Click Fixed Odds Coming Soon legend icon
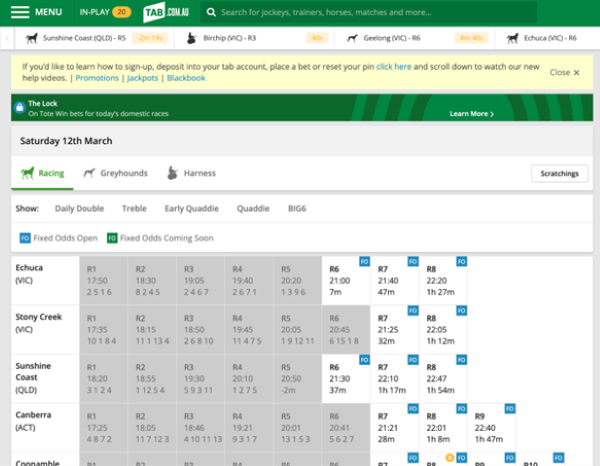600x466 pixels. [112, 238]
